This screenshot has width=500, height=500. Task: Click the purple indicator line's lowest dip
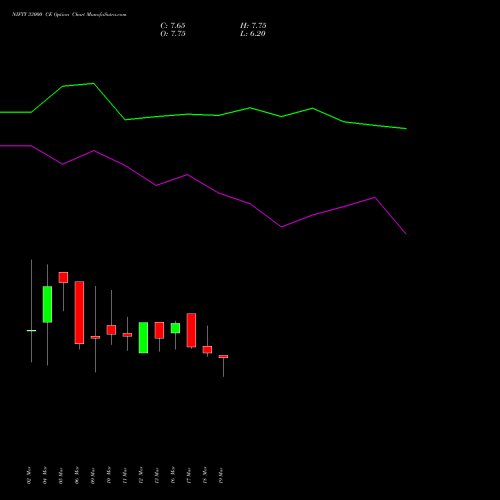[406, 234]
